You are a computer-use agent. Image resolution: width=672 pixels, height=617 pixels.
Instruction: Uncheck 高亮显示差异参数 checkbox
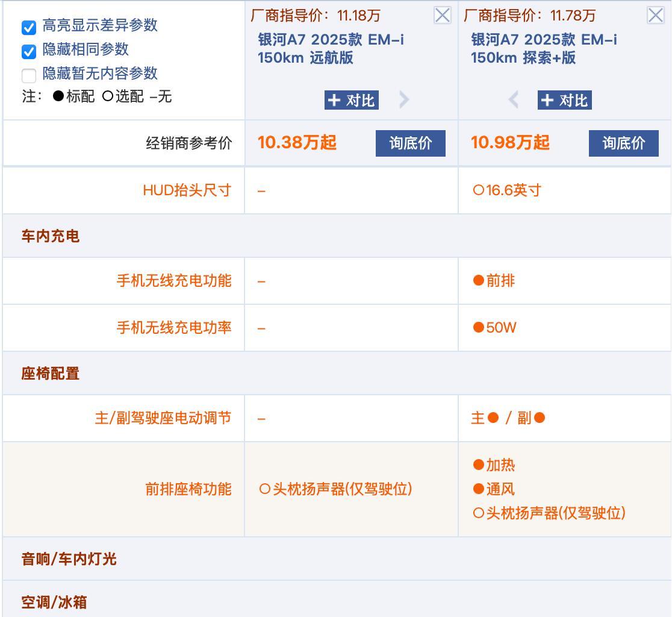pyautogui.click(x=29, y=28)
